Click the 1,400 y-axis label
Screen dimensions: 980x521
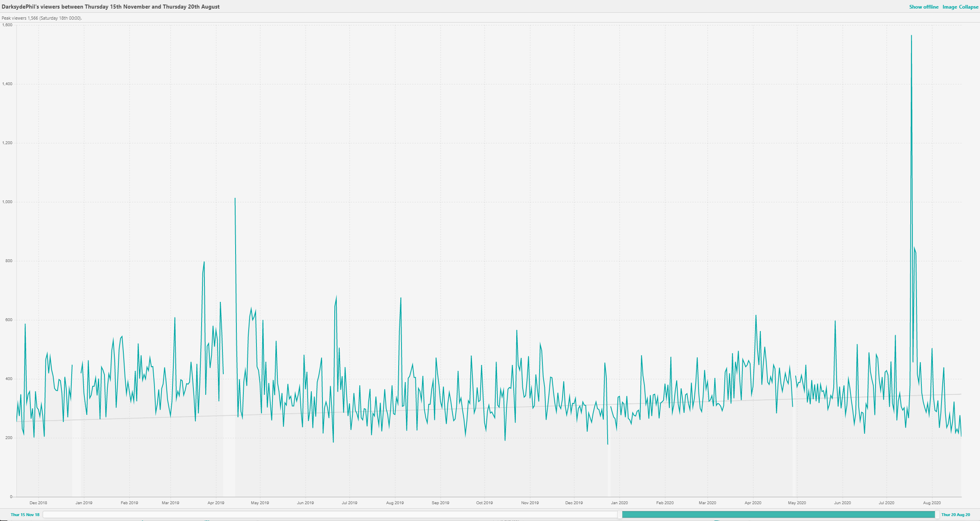(7, 84)
